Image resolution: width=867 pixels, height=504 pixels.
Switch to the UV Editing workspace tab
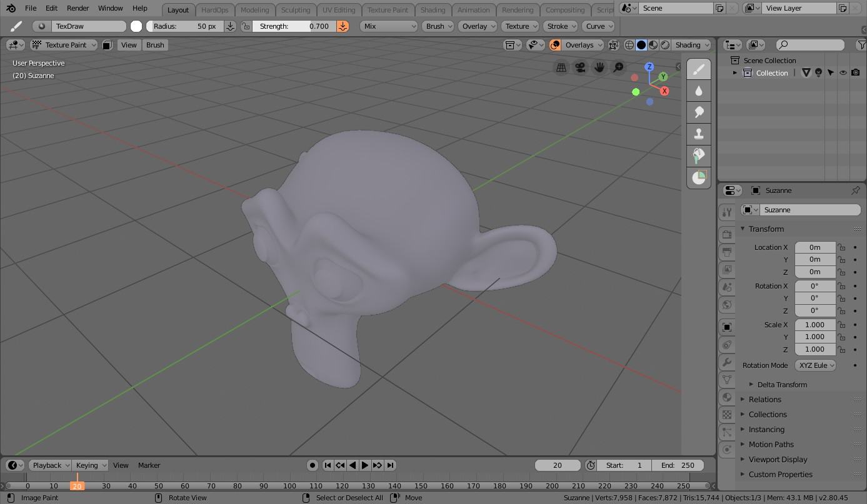[339, 10]
